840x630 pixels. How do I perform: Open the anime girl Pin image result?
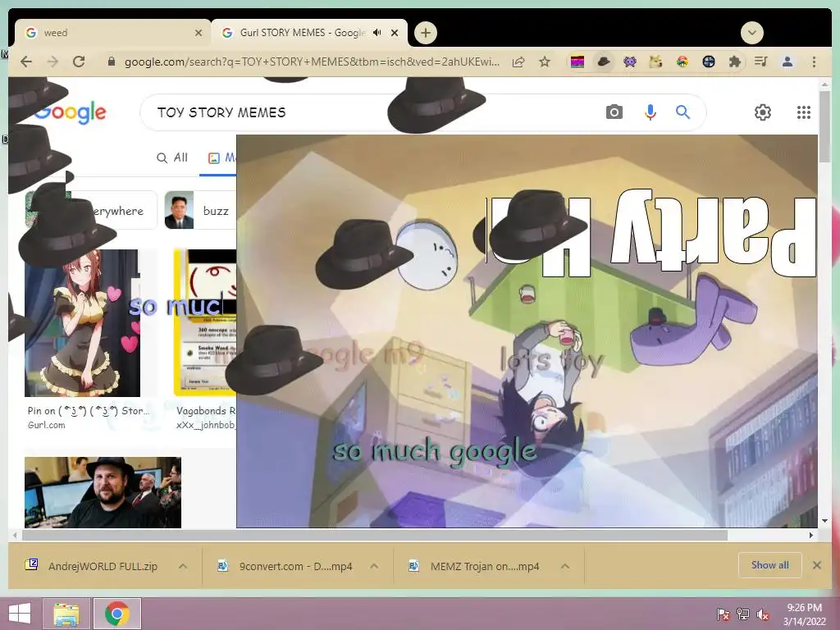tap(83, 323)
